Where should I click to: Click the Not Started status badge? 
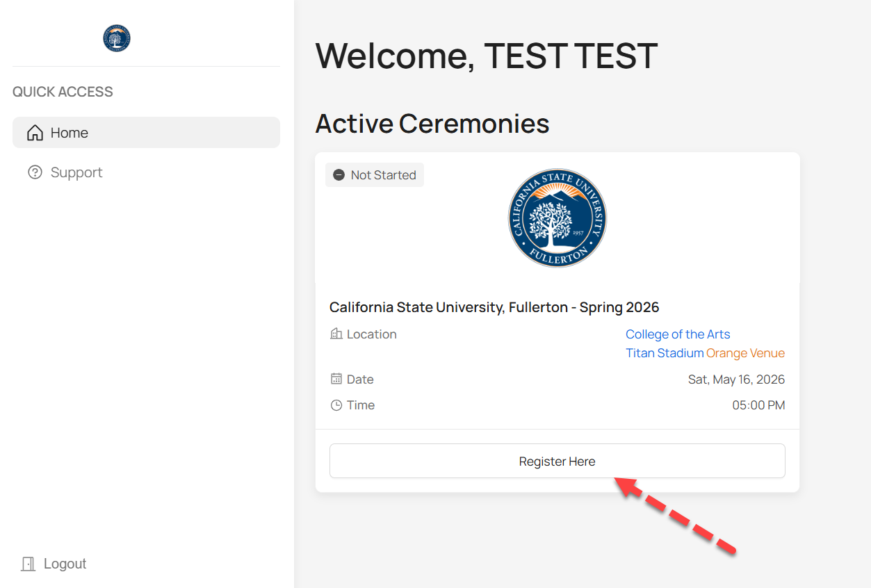[x=374, y=174]
